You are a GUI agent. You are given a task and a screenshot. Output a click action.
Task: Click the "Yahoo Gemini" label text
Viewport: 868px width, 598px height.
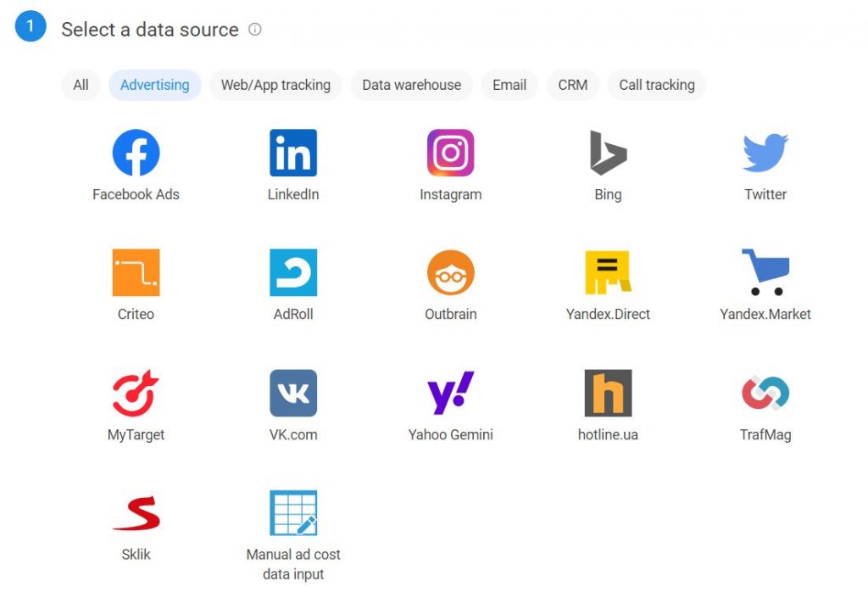(x=451, y=434)
